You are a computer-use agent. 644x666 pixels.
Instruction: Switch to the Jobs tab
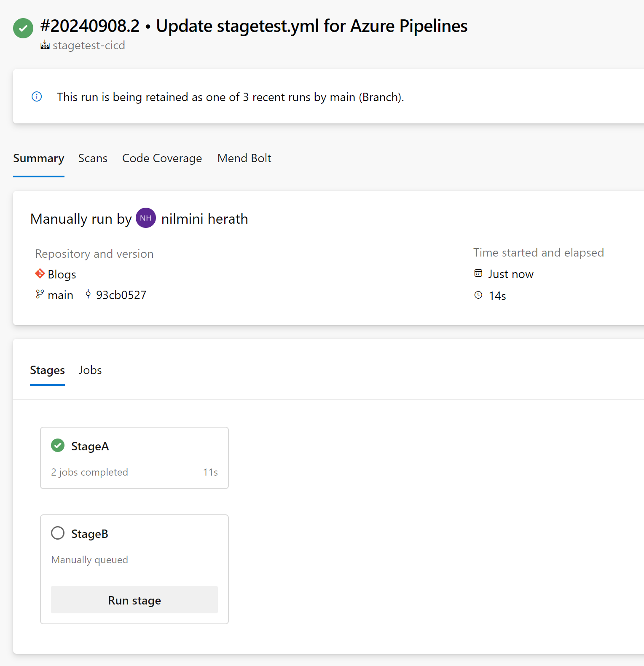(90, 370)
